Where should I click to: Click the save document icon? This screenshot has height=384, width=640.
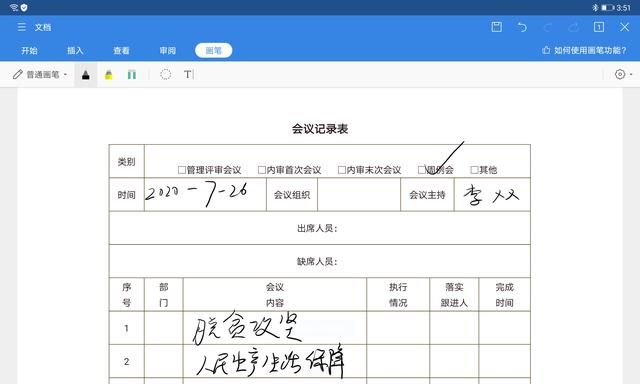(496, 27)
